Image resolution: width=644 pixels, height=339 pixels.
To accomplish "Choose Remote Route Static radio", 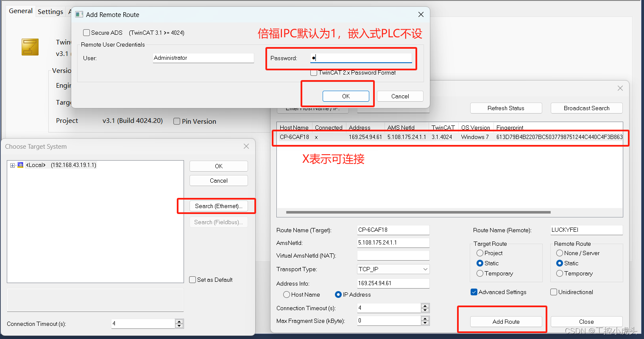I will 560,263.
